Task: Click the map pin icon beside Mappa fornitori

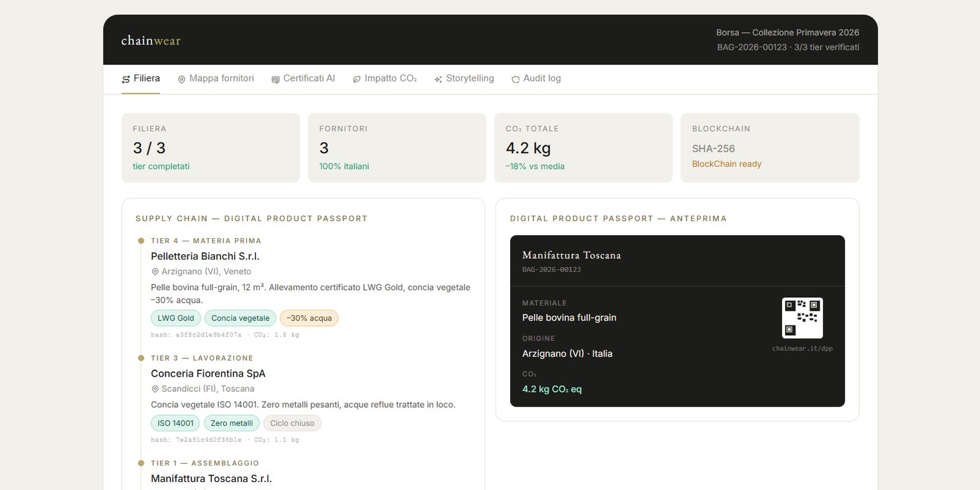Action: (x=181, y=79)
